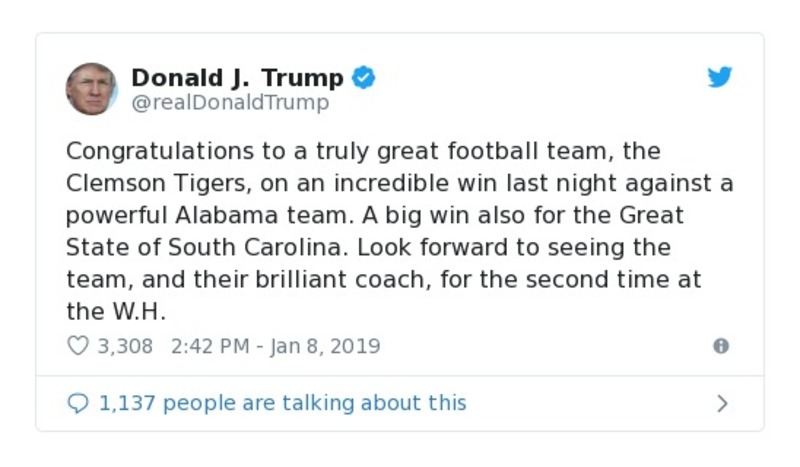Image resolution: width=800 pixels, height=467 pixels.
Task: Open the Donald J. Trump profile picture
Action: 92,89
